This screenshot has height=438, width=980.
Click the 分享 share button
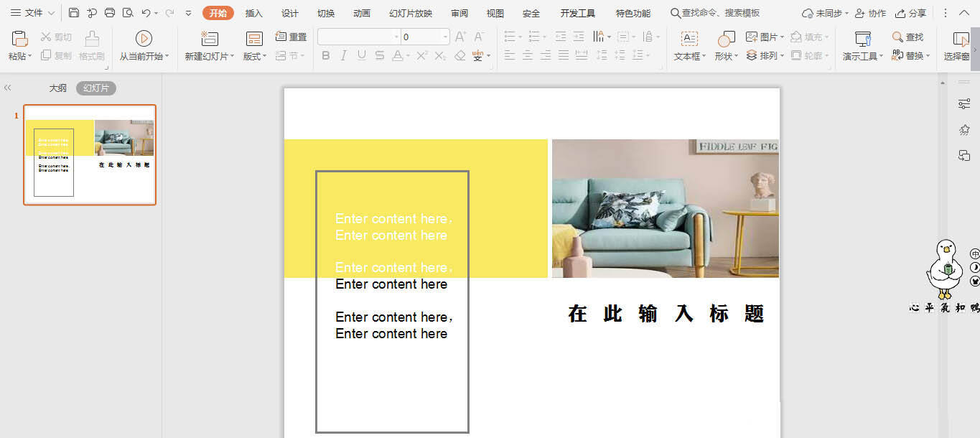pyautogui.click(x=910, y=13)
